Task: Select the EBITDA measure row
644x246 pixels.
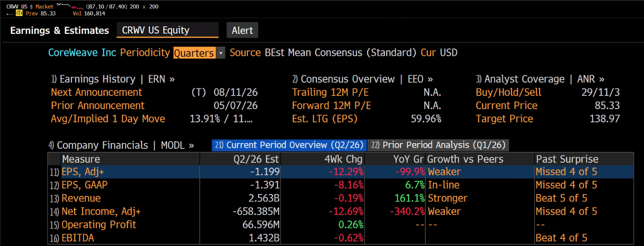Action: 341,238
